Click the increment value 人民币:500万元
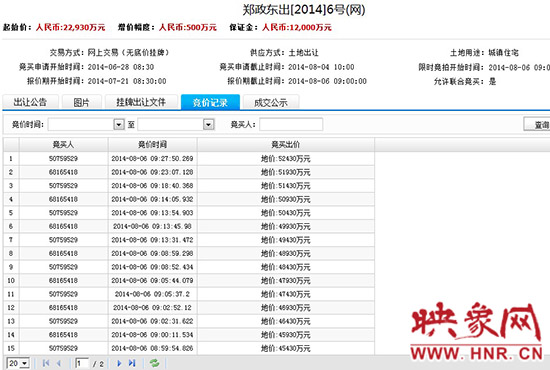Viewport: 550px width, 370px height. 188,27
